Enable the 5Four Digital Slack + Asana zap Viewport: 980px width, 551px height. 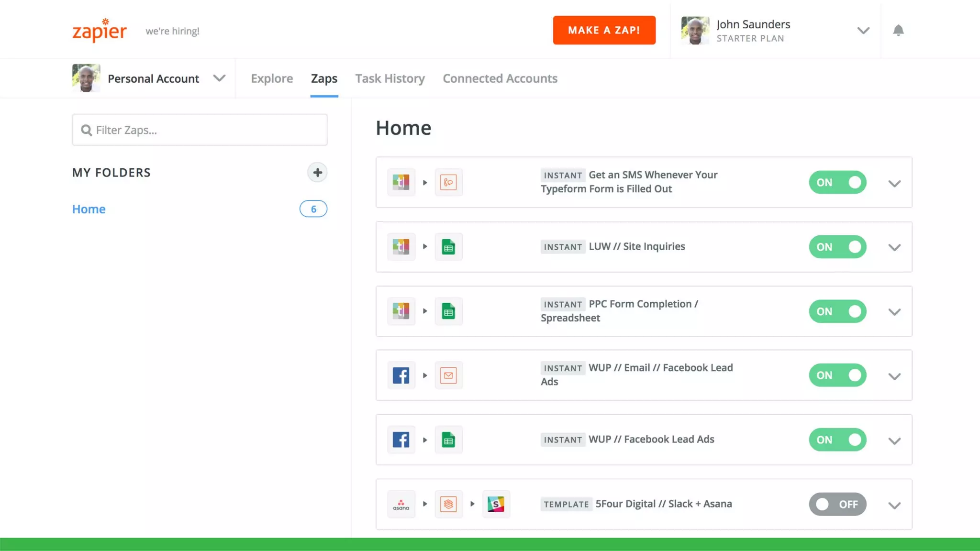(837, 504)
